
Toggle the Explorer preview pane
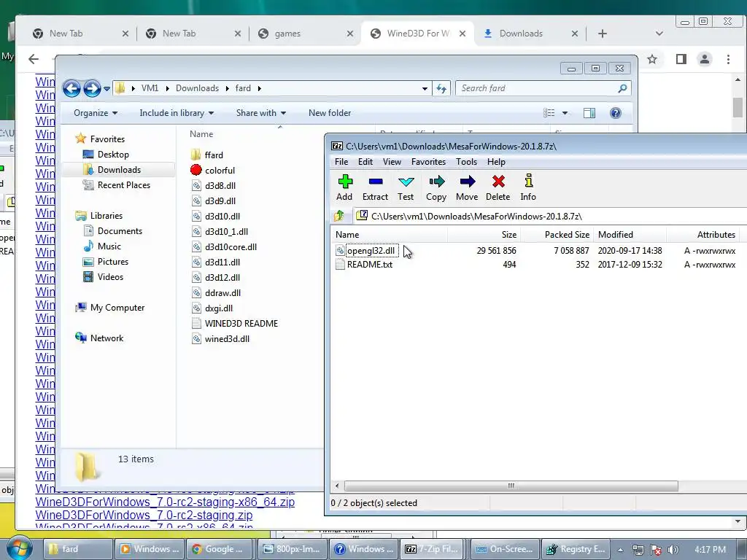[x=589, y=113]
